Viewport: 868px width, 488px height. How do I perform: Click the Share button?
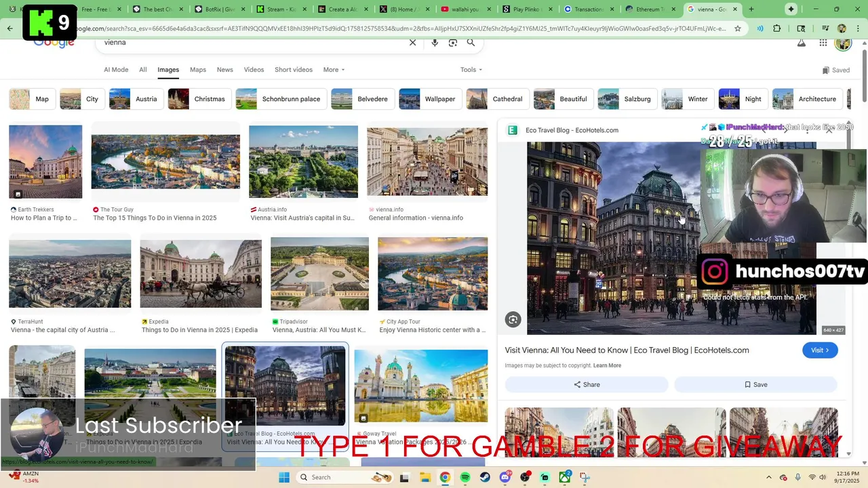pos(587,384)
